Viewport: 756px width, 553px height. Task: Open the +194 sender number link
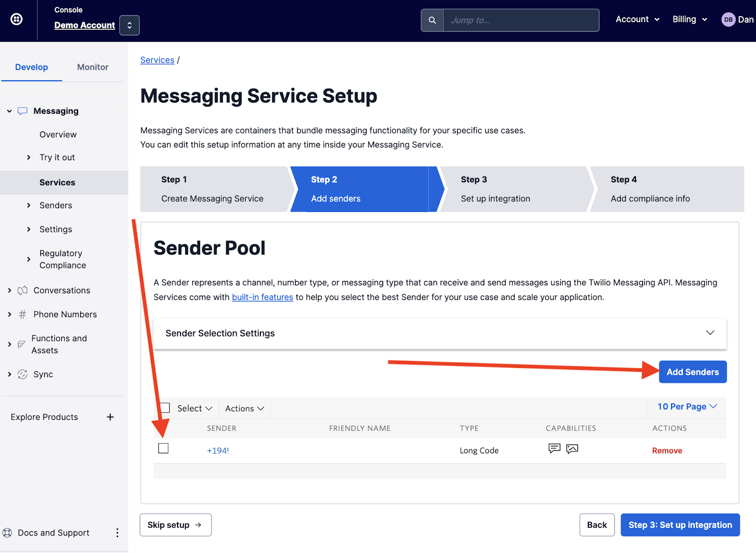[218, 451]
